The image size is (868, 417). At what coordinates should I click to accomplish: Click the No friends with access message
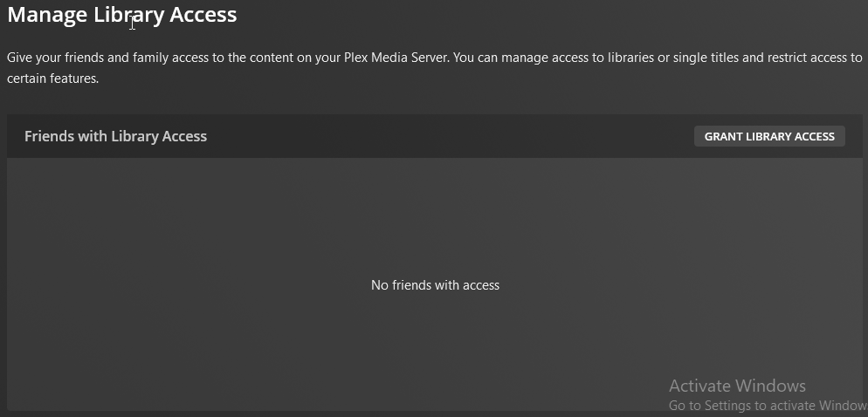click(435, 285)
